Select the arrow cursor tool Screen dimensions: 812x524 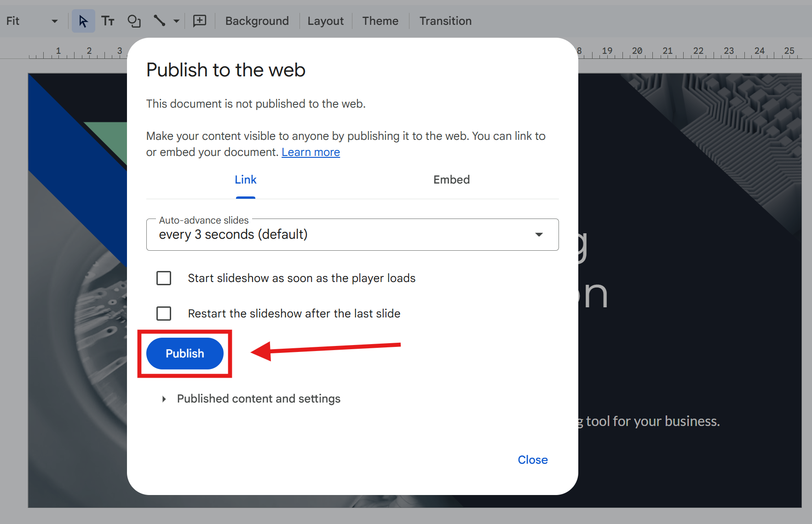coord(83,21)
